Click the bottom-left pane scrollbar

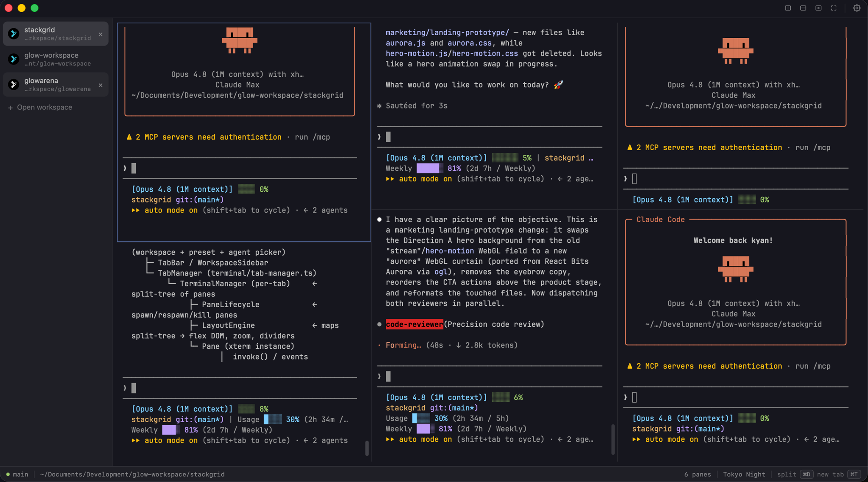pyautogui.click(x=367, y=448)
